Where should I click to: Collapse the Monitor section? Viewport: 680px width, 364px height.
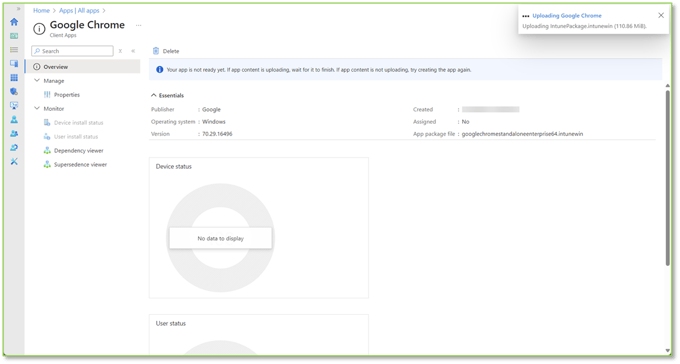point(37,108)
